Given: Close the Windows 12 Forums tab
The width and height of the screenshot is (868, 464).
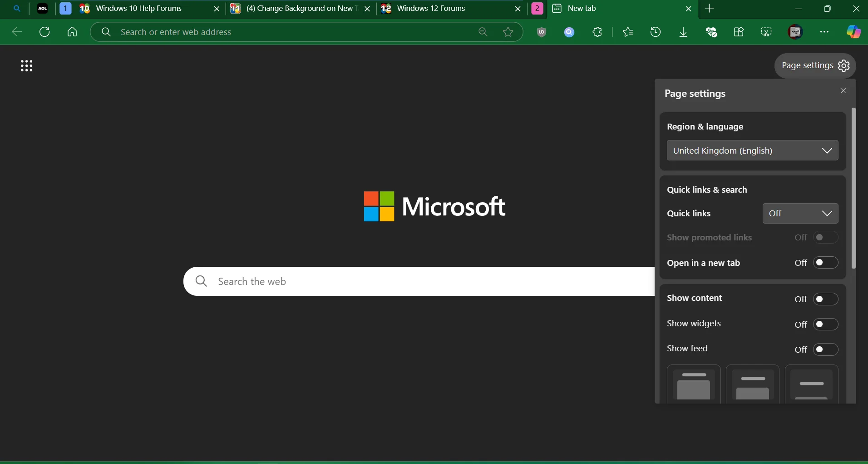Looking at the screenshot, I should coord(518,9).
